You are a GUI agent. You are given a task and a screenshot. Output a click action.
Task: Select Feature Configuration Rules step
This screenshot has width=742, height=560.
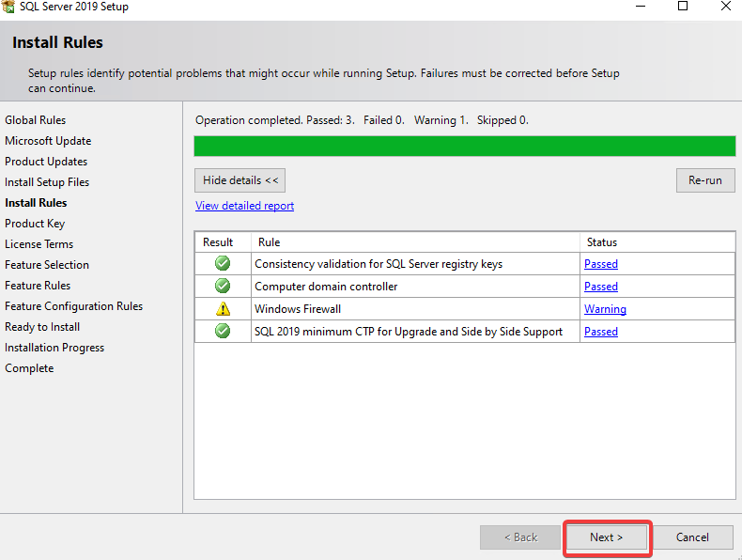[x=73, y=306]
